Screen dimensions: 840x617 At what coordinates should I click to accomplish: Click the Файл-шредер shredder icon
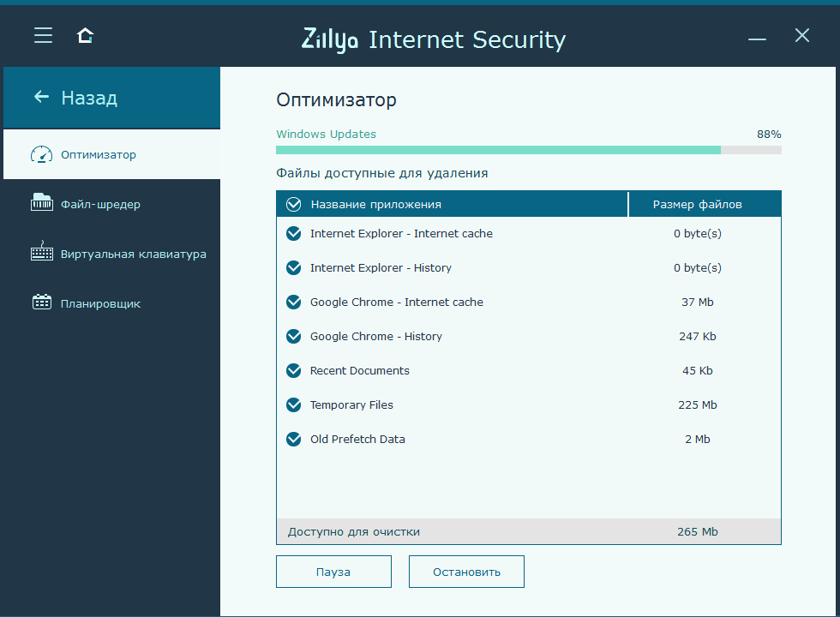[x=41, y=203]
